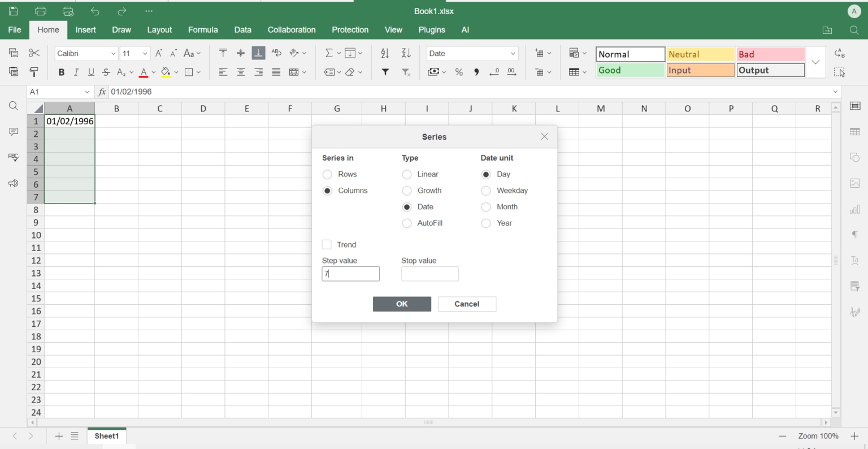Select the AutoSum icon

coord(329,53)
